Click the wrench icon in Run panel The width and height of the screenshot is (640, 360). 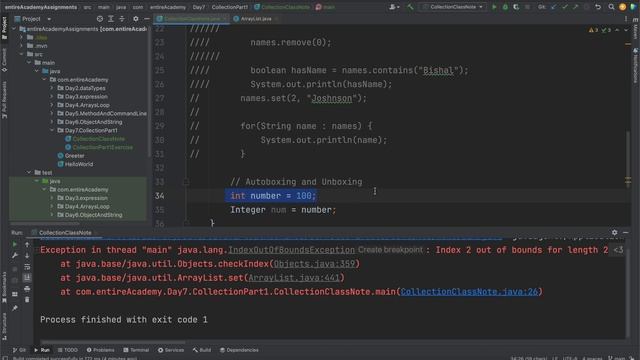click(15, 256)
